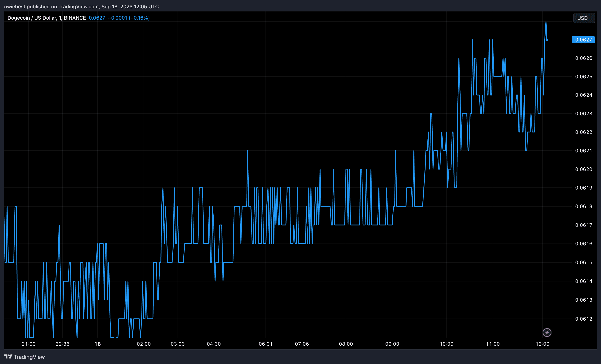Image resolution: width=601 pixels, height=364 pixels.
Task: Click the 0.0620 price scale label
Action: point(583,169)
